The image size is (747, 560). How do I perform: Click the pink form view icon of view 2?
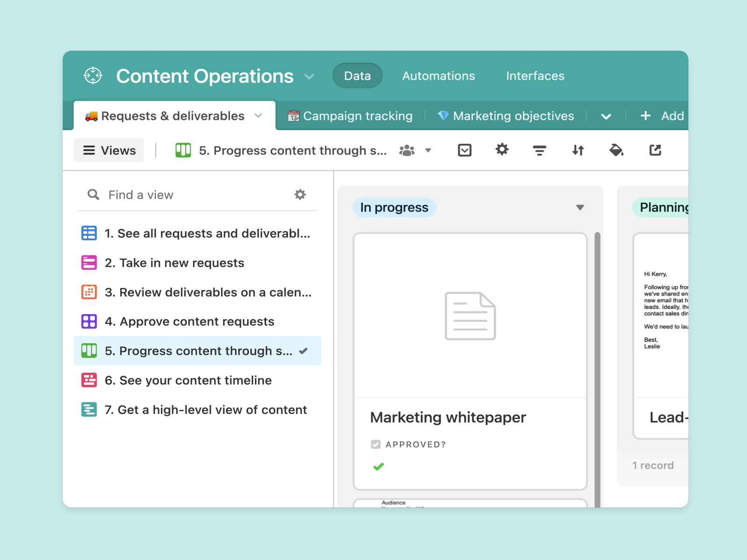[89, 262]
